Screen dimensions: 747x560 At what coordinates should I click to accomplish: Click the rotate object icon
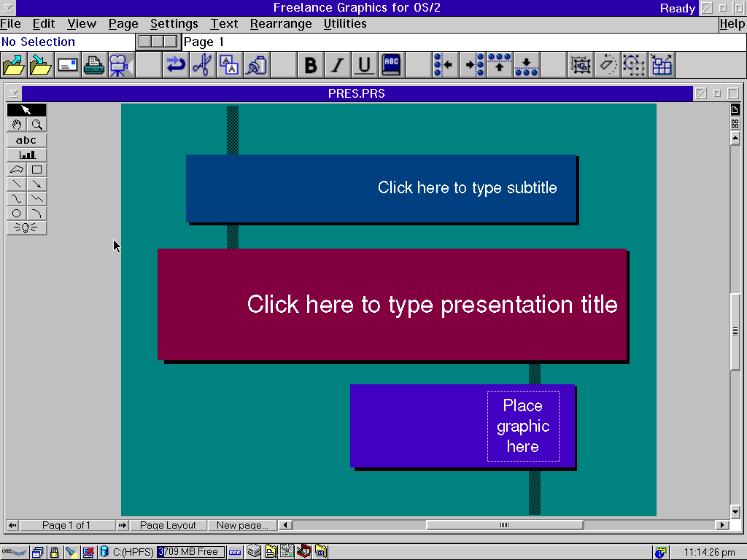coord(608,65)
